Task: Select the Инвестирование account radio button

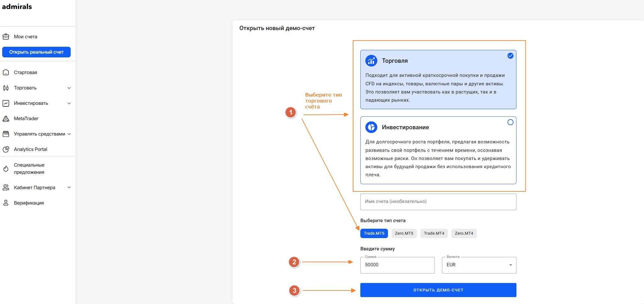Action: point(510,122)
